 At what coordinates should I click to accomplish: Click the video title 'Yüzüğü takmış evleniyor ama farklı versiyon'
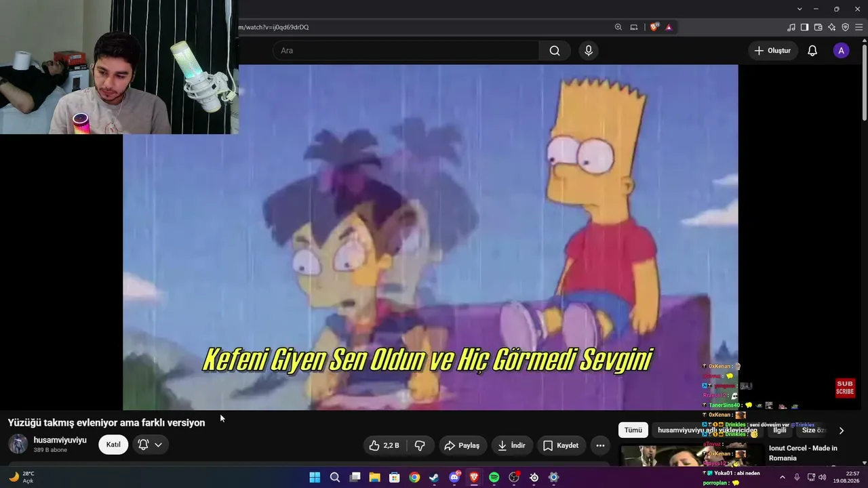coord(106,422)
